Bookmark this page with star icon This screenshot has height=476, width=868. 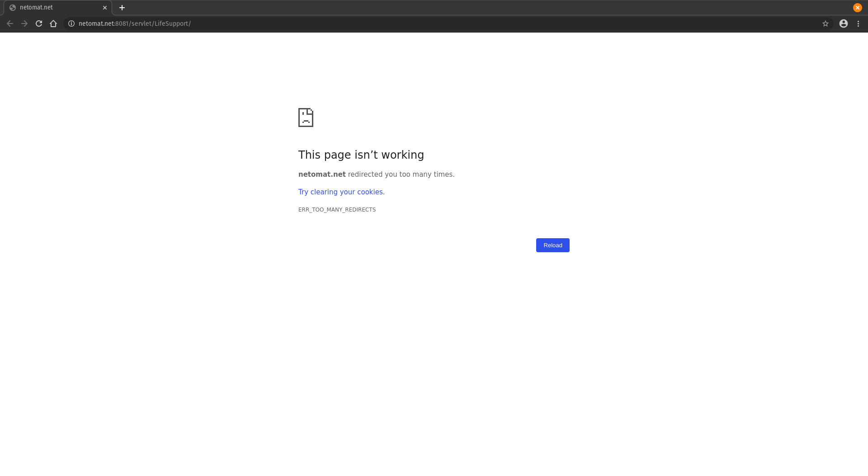(826, 24)
